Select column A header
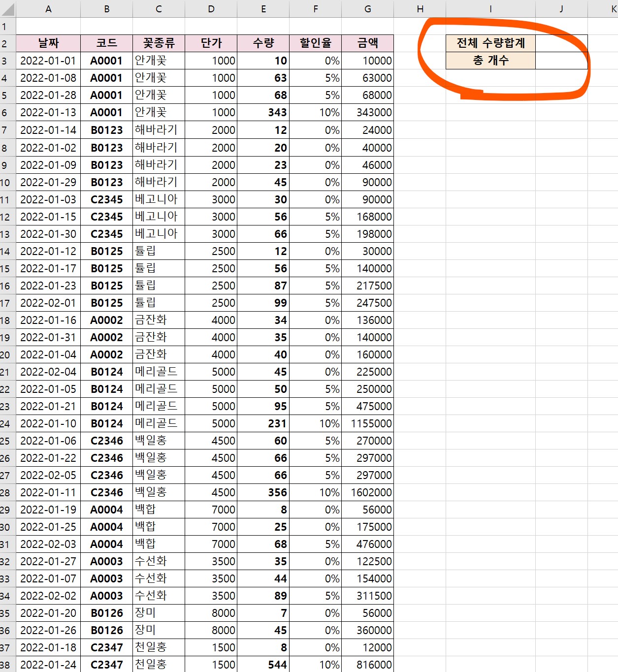 click(x=48, y=9)
